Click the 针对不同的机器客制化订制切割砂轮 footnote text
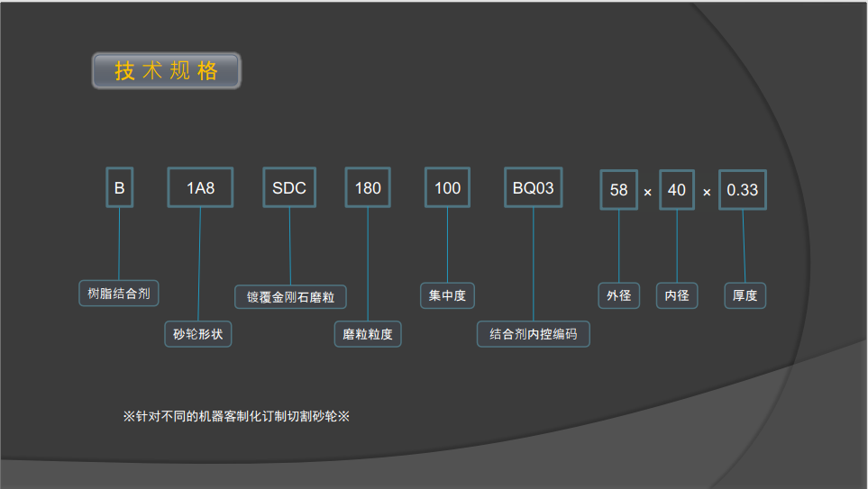The image size is (868, 489). (x=236, y=416)
